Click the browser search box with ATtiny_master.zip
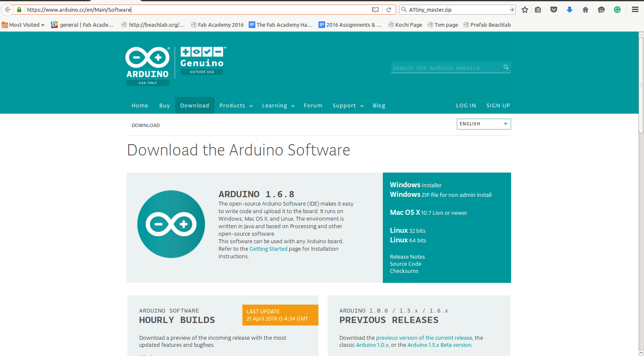This screenshot has width=644, height=356. [458, 10]
